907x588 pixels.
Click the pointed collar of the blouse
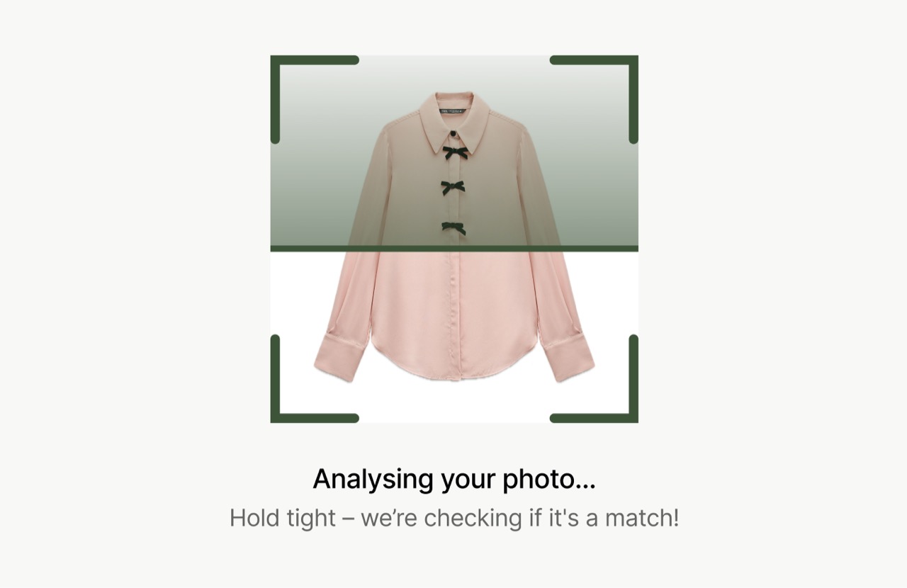pos(454,122)
